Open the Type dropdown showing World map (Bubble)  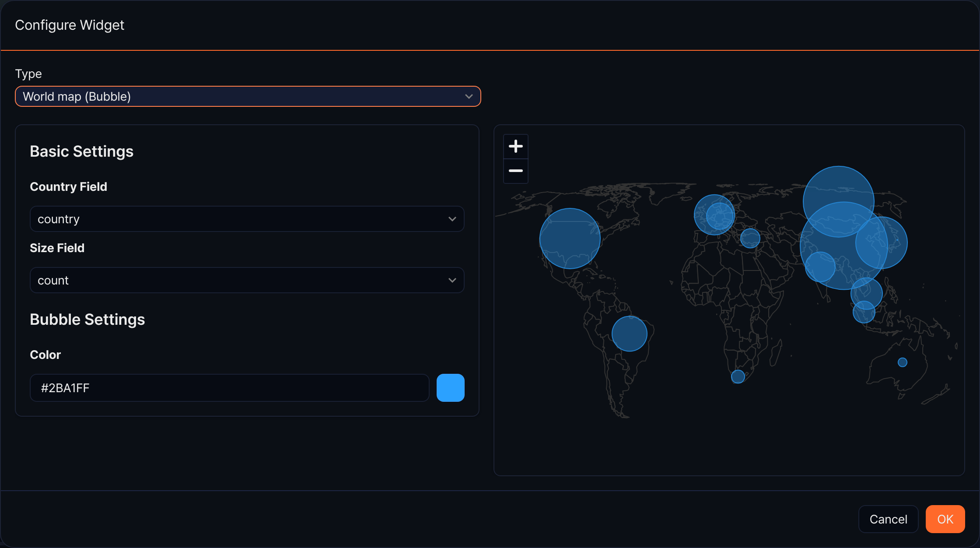click(x=248, y=96)
